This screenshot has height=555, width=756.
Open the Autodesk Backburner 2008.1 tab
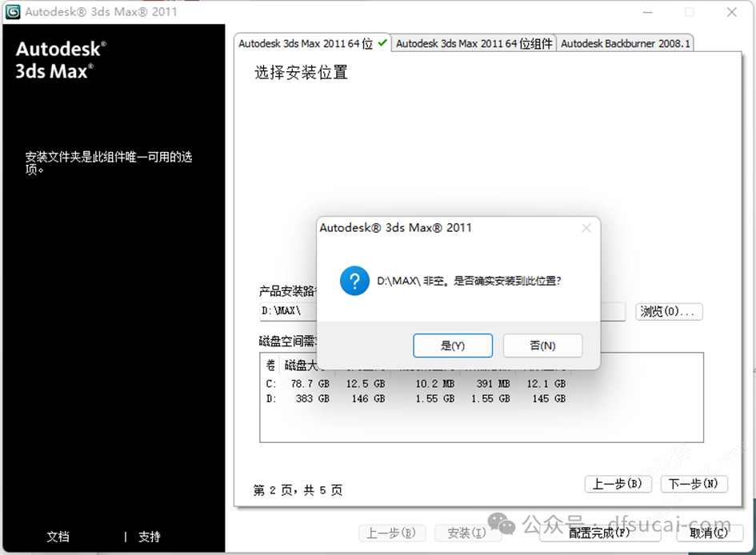(626, 44)
